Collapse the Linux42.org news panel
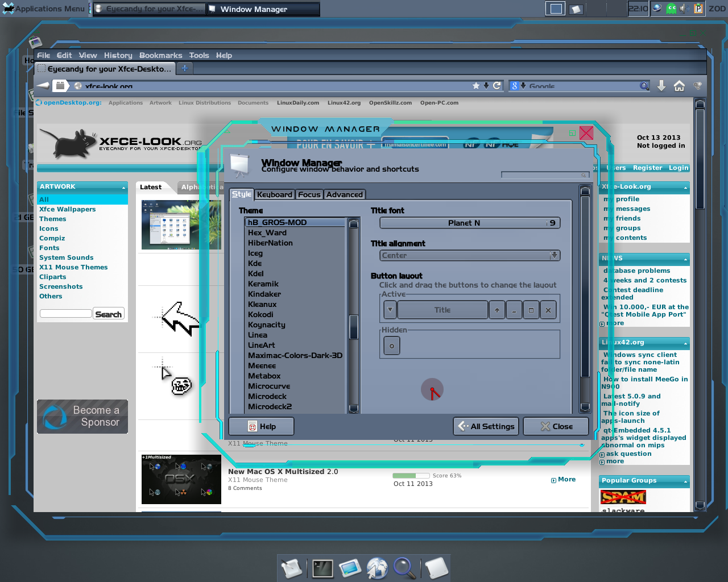 [685, 344]
